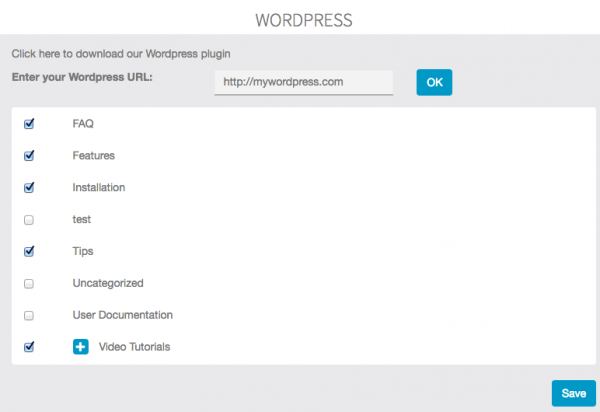The height and width of the screenshot is (412, 600).
Task: Deselect the Video Tutorials checkbox
Action: pos(29,347)
